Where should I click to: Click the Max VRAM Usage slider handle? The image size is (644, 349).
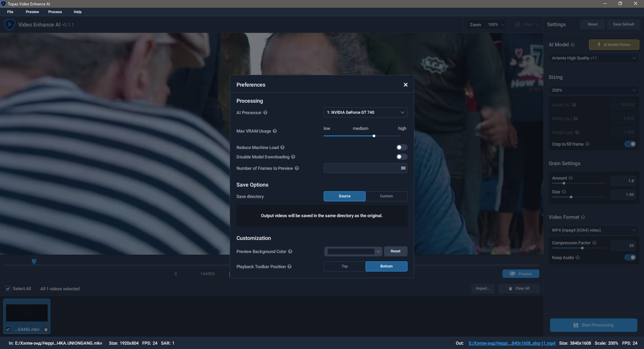[x=374, y=136]
